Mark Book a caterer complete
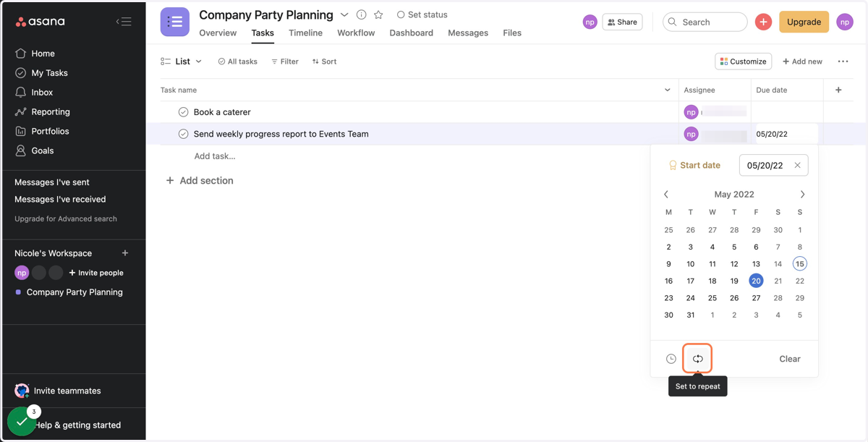Screen dimensions: 868x442 (183, 112)
